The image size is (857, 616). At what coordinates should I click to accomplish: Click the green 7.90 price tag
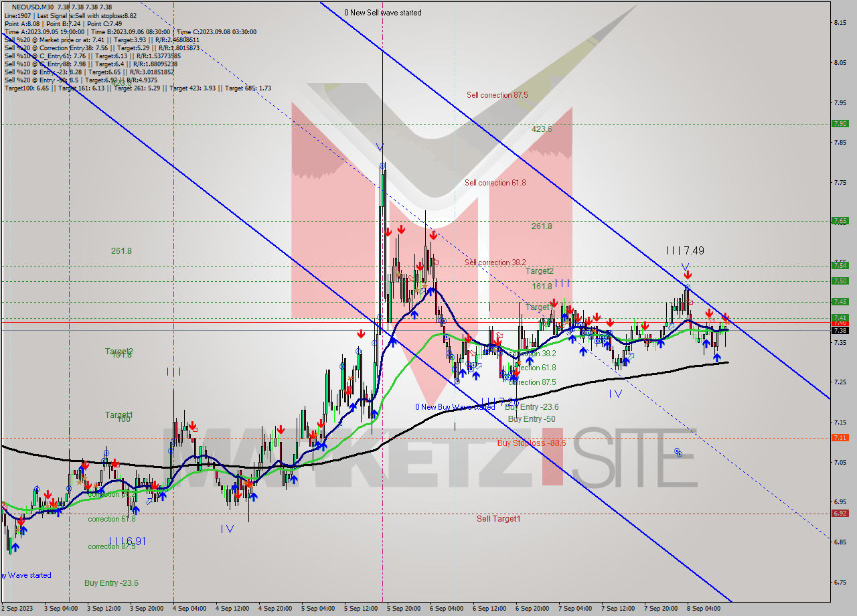pos(840,124)
